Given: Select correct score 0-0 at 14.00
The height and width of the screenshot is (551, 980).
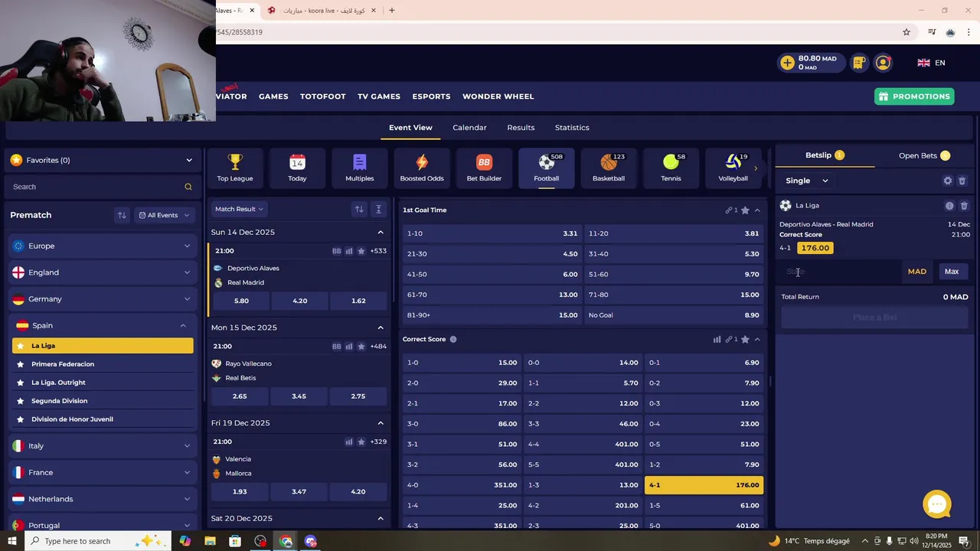Looking at the screenshot, I should click(583, 363).
